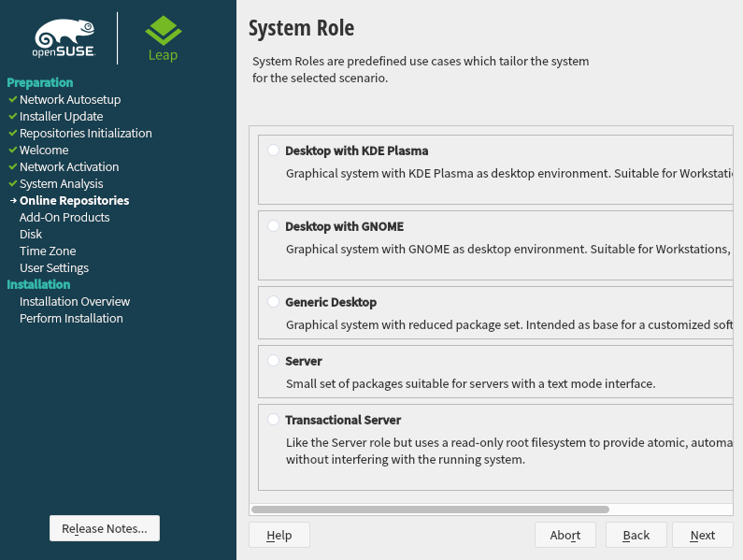Select Desktop with KDE Plasma role
The image size is (743, 560).
(273, 150)
